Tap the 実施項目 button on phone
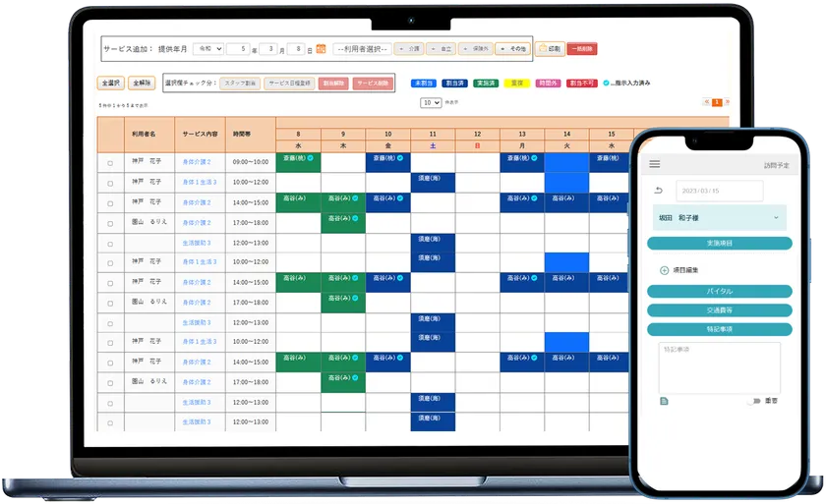Image resolution: width=826 pixels, height=504 pixels. pyautogui.click(x=720, y=243)
